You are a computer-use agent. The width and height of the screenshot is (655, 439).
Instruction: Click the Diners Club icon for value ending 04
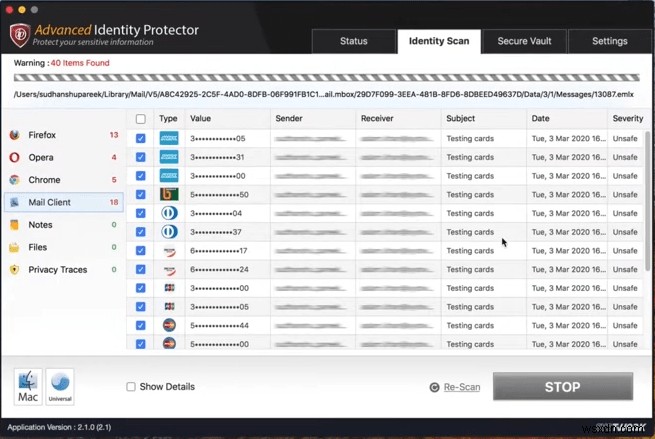169,213
